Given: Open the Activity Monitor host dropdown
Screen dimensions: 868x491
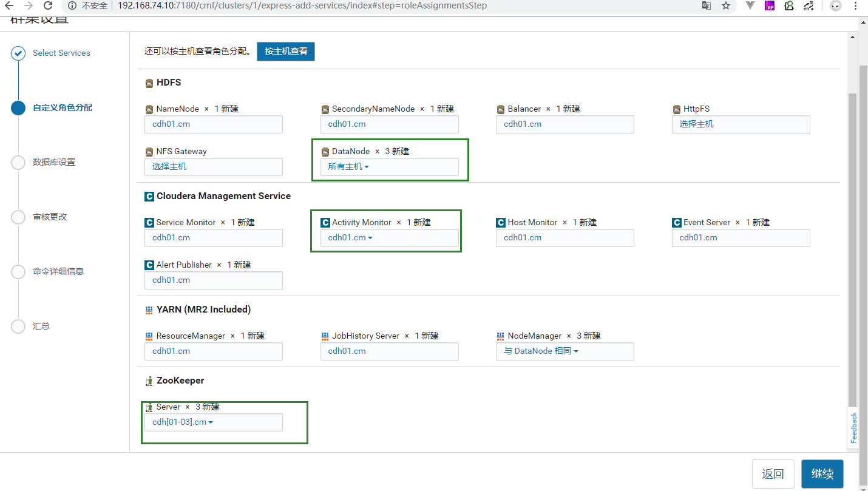Looking at the screenshot, I should pos(389,238).
